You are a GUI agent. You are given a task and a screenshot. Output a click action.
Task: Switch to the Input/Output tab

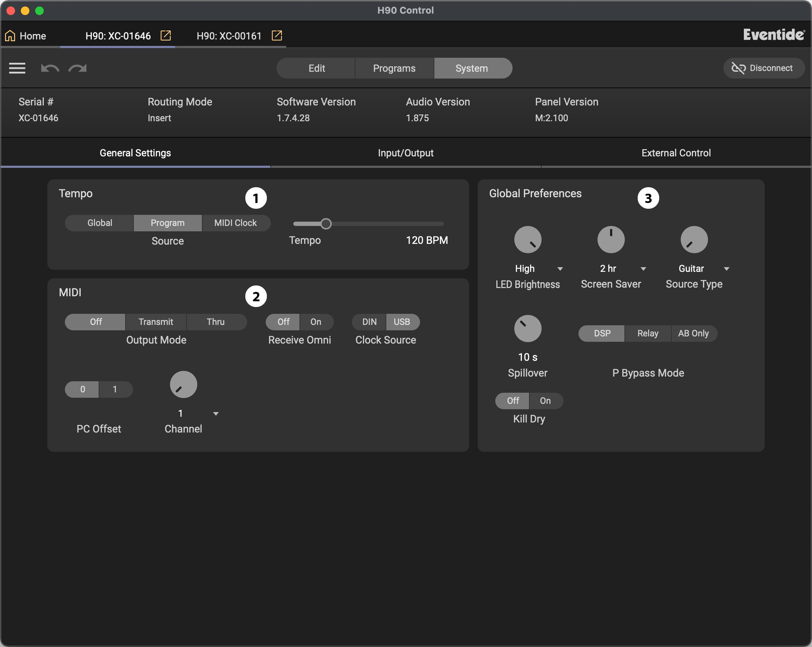tap(406, 153)
